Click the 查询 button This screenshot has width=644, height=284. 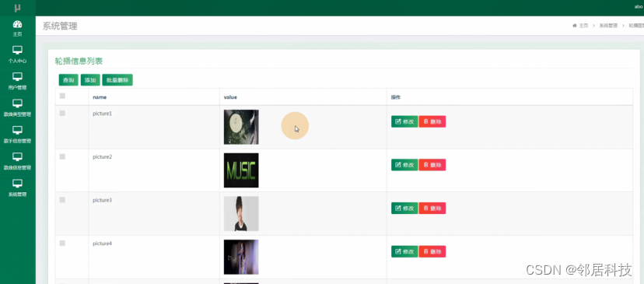pos(68,80)
